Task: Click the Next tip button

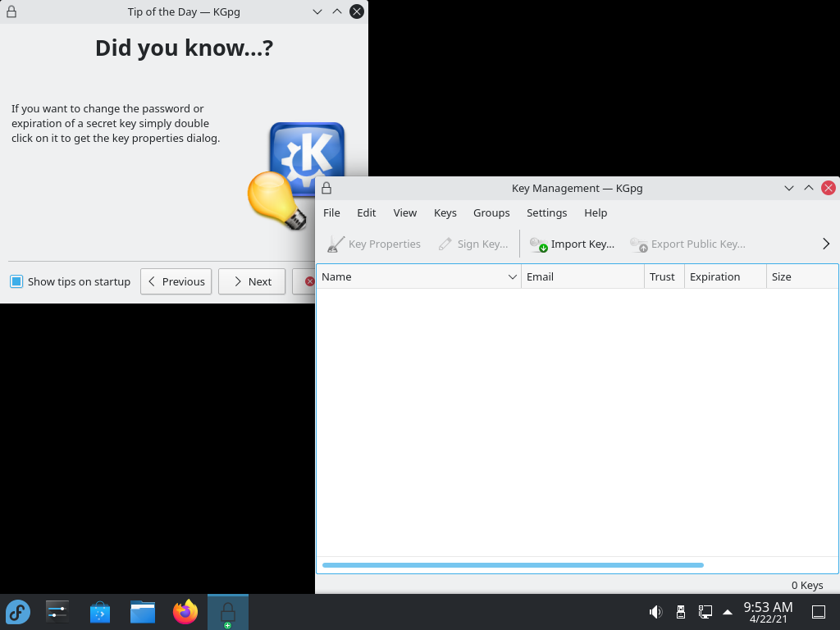Action: (252, 282)
